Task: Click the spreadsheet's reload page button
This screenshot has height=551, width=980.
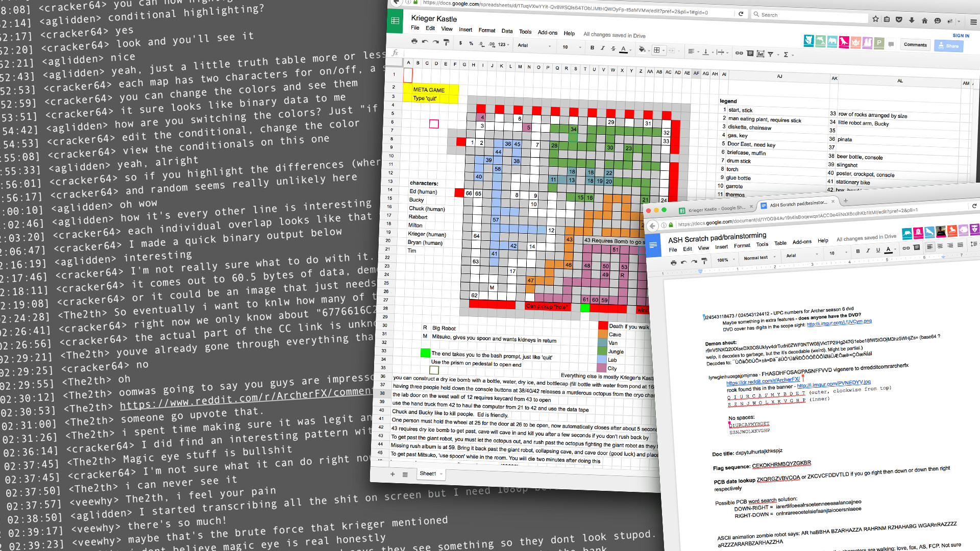Action: click(x=741, y=14)
